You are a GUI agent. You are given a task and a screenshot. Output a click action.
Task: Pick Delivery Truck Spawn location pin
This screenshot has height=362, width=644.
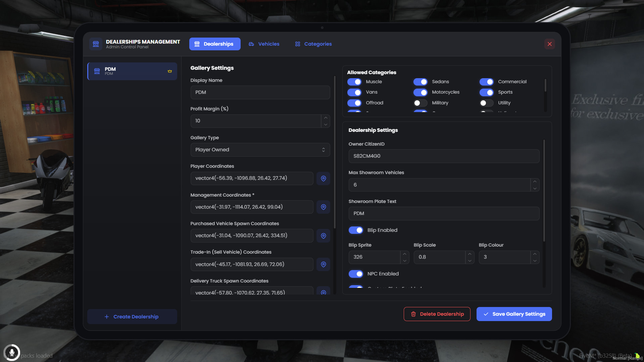tap(324, 291)
